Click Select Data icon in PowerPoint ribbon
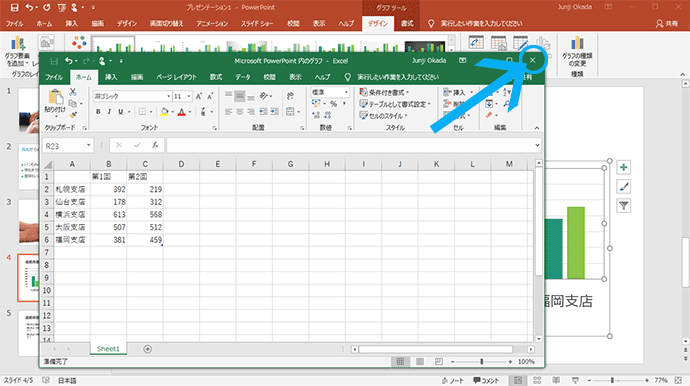 coord(499,43)
